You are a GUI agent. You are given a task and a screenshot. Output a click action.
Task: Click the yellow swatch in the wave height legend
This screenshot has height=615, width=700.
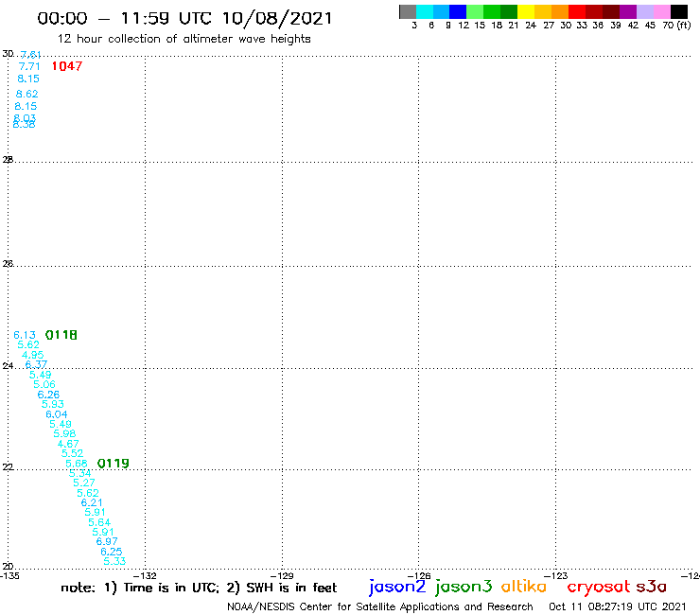point(526,11)
